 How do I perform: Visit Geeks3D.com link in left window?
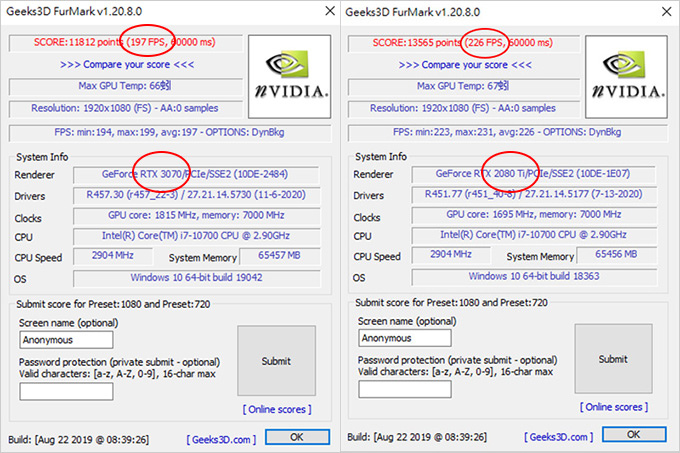[221, 440]
